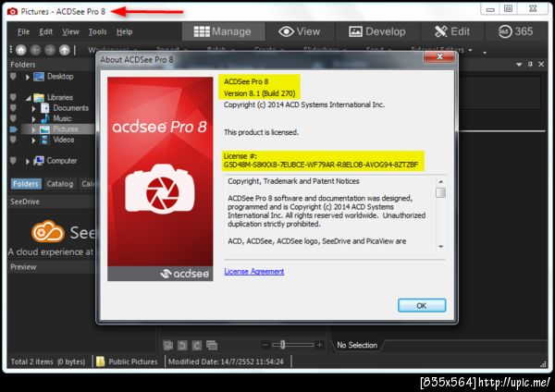Expand the Documents library node
Viewport: 555px width, 392px height.
click(33, 108)
